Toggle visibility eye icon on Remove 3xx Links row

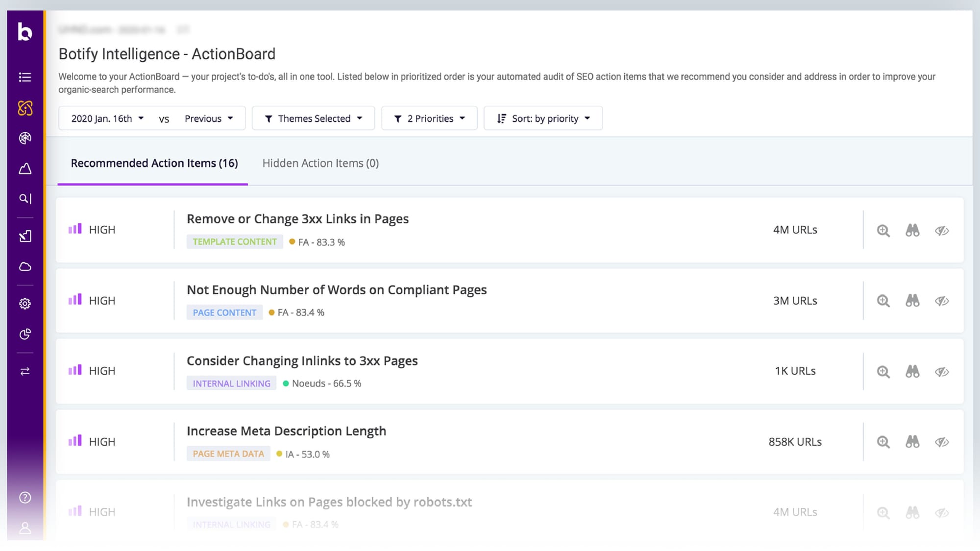click(x=942, y=230)
